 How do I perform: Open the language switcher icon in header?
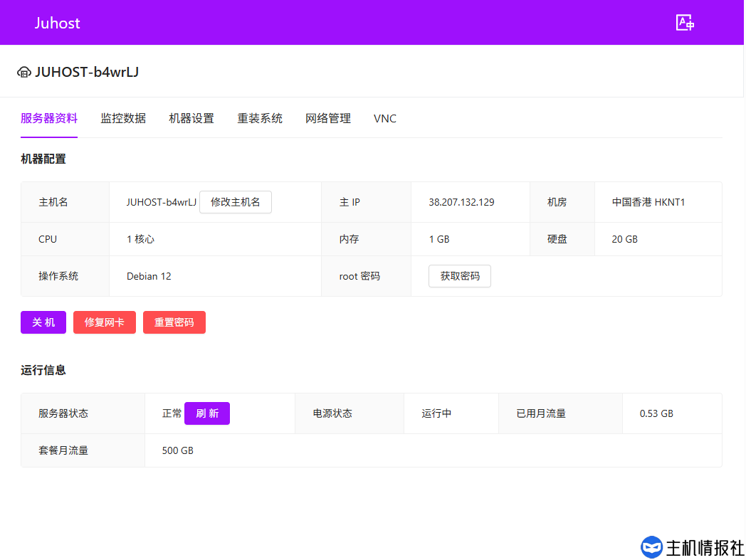(x=685, y=23)
